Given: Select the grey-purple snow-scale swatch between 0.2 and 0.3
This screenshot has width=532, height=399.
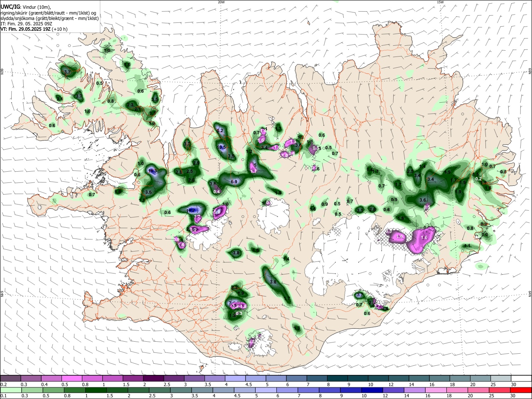Looking at the screenshot, I should (x=10, y=379).
